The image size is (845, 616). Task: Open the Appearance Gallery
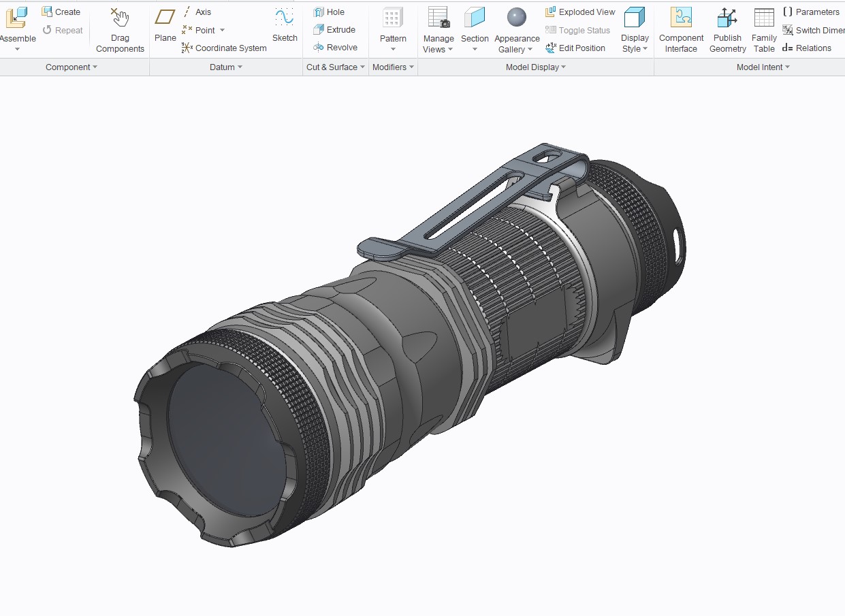tap(517, 30)
